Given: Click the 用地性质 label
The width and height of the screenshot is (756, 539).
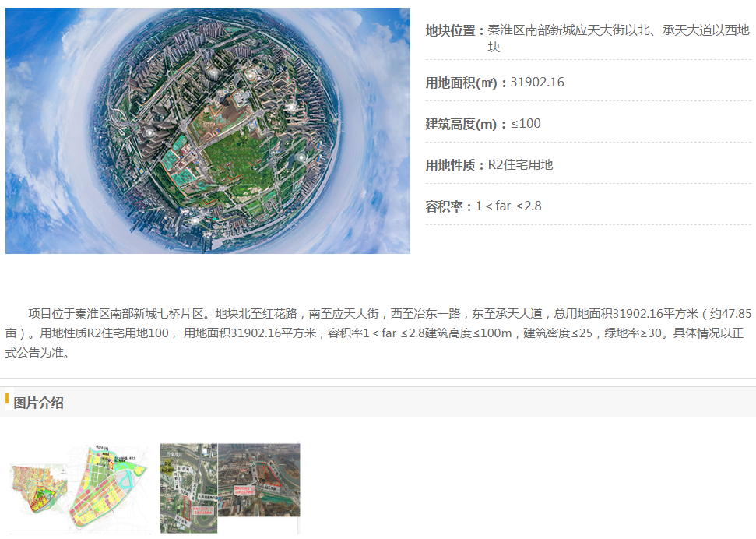Looking at the screenshot, I should tap(455, 165).
